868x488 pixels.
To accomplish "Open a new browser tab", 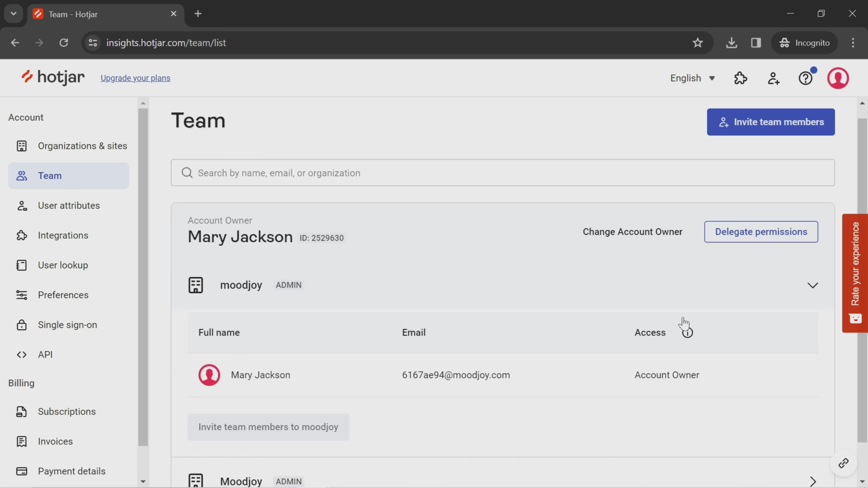I will tap(198, 14).
